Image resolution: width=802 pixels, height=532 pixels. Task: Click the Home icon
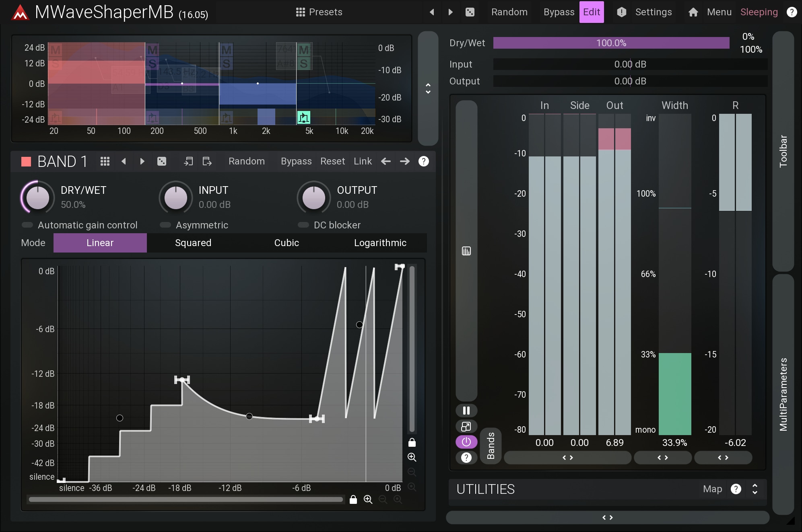pyautogui.click(x=693, y=12)
